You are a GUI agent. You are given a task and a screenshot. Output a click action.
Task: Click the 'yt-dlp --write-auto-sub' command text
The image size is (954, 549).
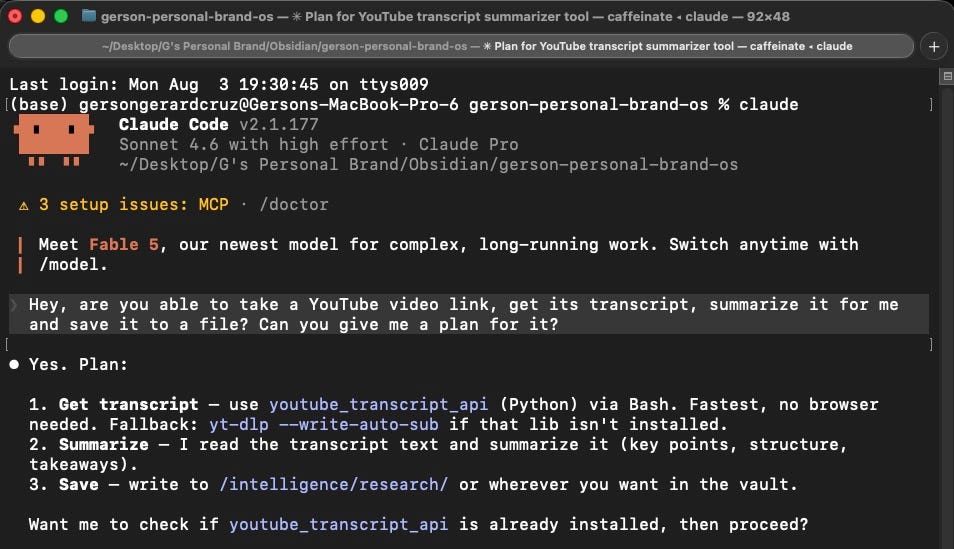tap(324, 424)
